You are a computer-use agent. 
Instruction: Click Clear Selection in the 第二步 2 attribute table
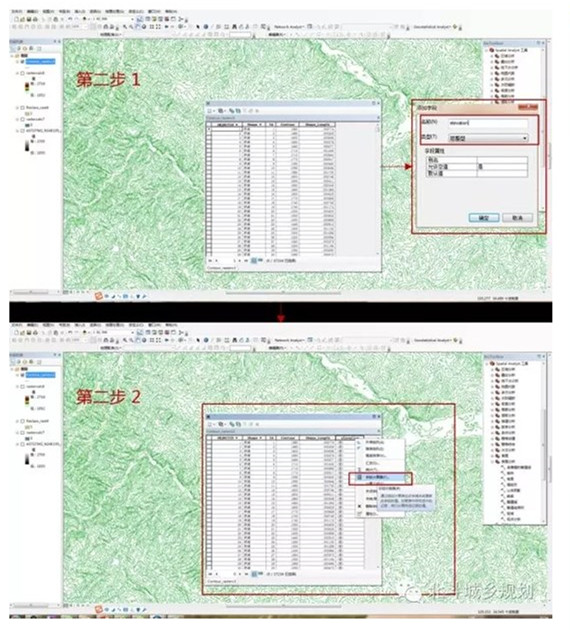(x=244, y=424)
